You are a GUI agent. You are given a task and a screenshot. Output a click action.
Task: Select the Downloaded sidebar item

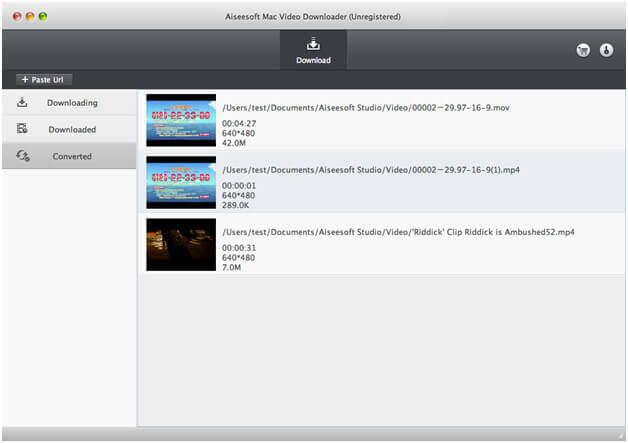tap(69, 129)
